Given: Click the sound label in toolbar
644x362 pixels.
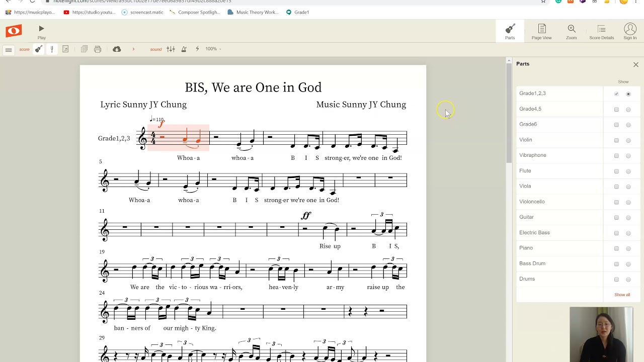Looking at the screenshot, I should coord(156,49).
